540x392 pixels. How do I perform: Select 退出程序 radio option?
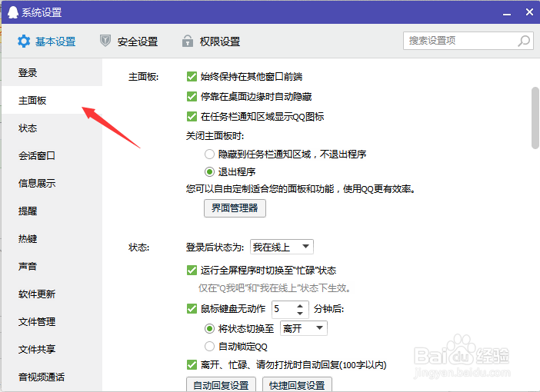click(209, 171)
